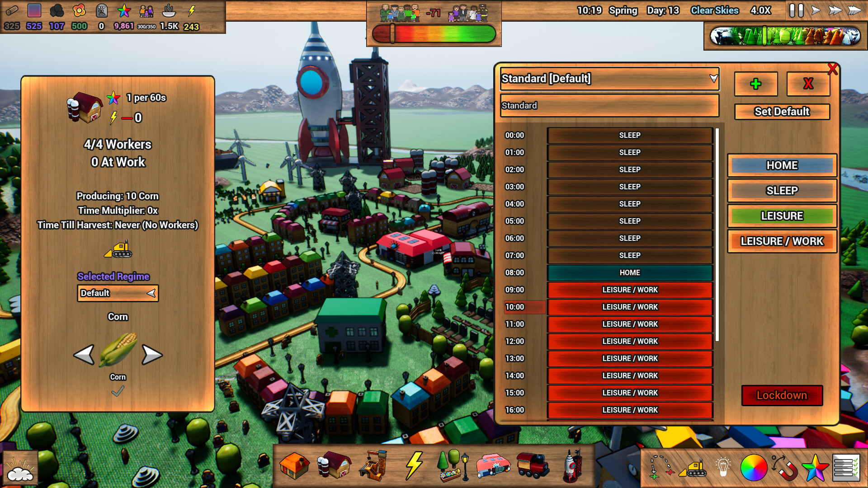Click the Set Default button
The image size is (868, 488).
tap(781, 112)
